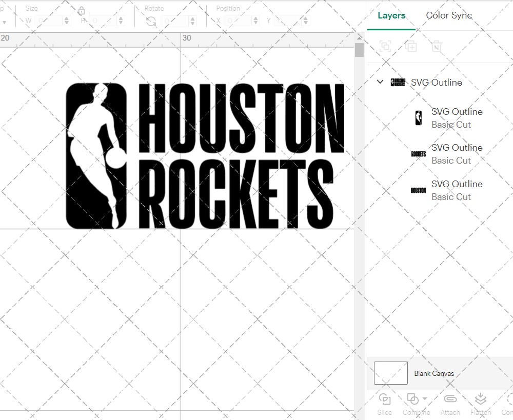Click the Combine tool icon
The image size is (513, 420).
pos(413,399)
